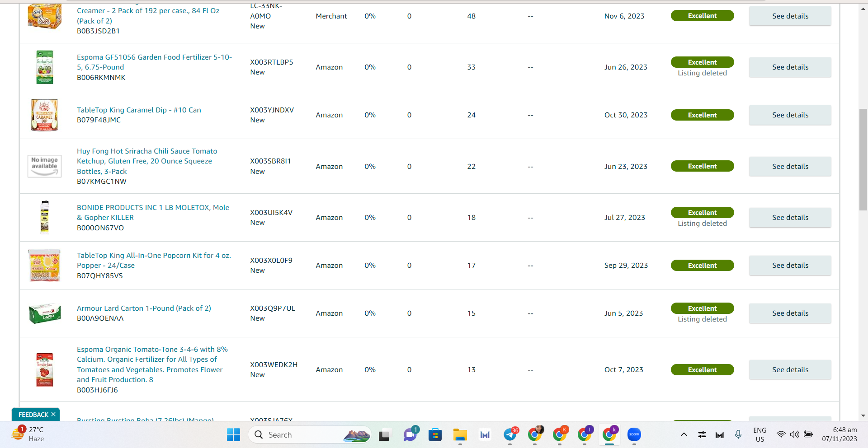
Task: Switch to Chrome with photo avatar profile
Action: [x=535, y=435]
